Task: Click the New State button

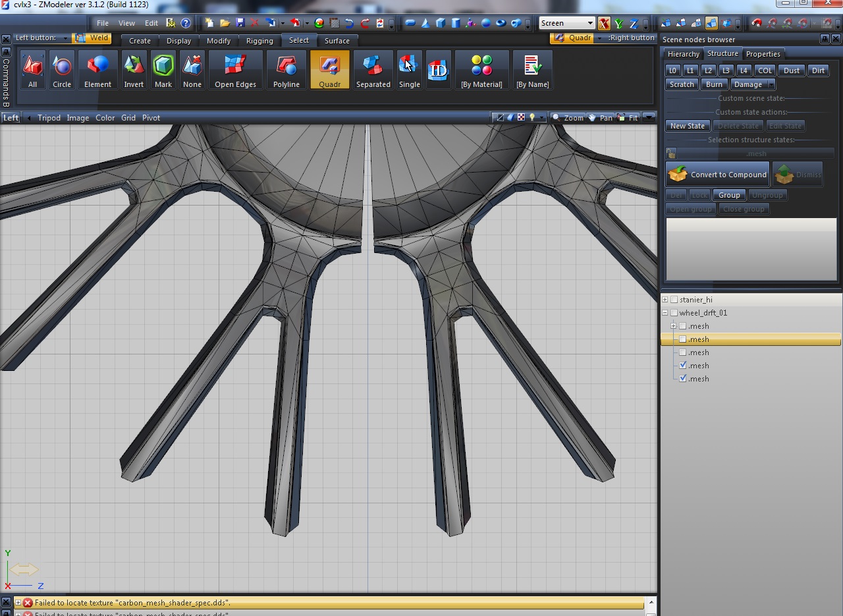Action: click(x=687, y=126)
